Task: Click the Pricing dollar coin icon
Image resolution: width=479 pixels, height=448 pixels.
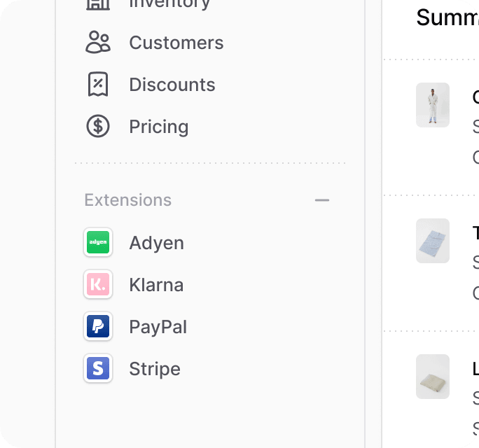Action: pos(98,126)
